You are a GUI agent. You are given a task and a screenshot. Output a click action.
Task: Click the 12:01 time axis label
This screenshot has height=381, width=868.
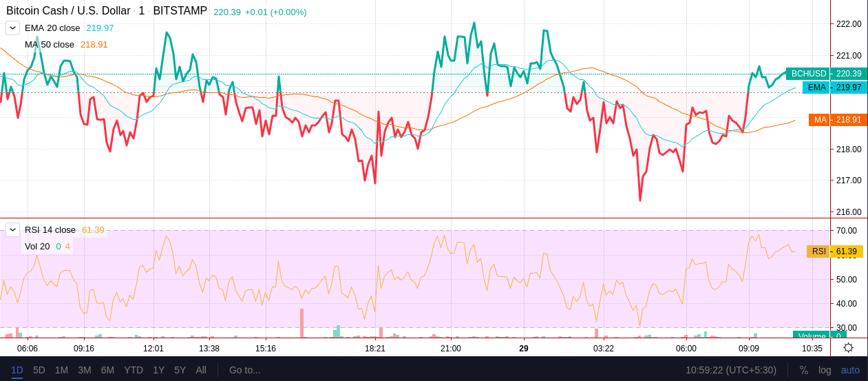(153, 349)
